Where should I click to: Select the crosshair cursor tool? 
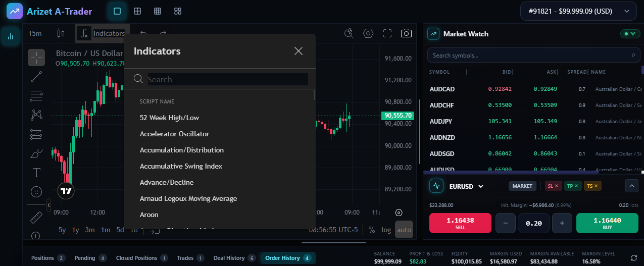(x=36, y=58)
